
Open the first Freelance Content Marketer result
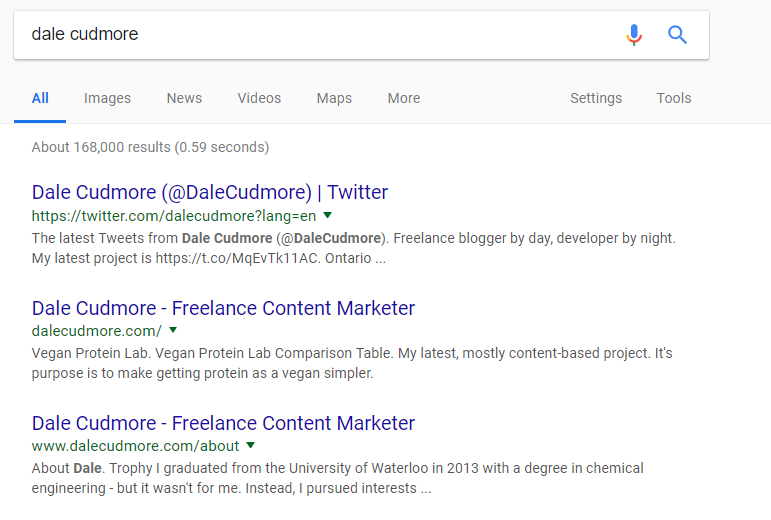click(x=223, y=308)
